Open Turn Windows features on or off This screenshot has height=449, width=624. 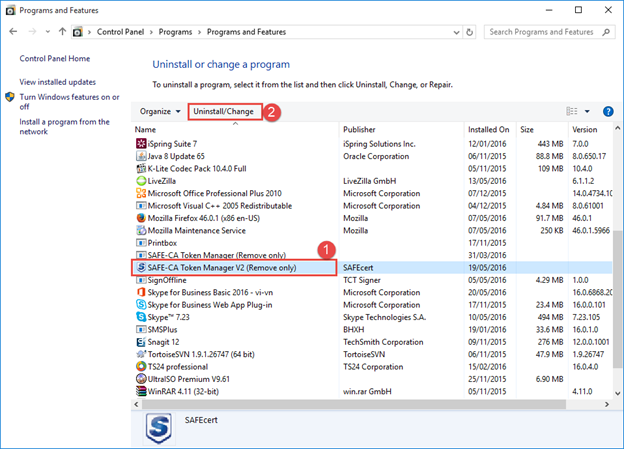(x=69, y=102)
